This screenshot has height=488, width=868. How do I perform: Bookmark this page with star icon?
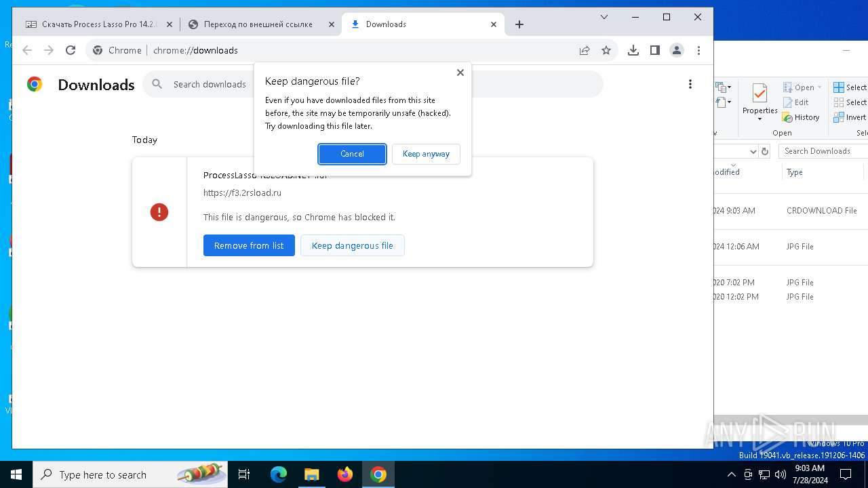point(606,50)
